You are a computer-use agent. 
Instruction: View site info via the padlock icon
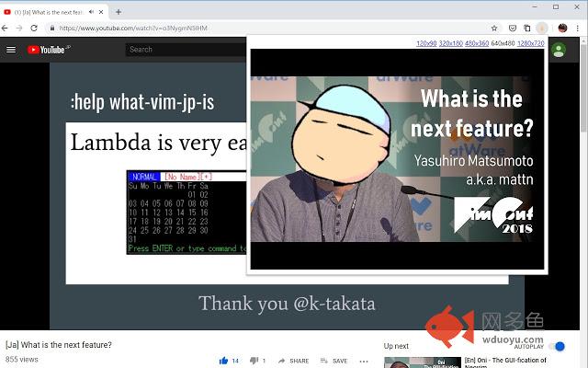click(52, 29)
